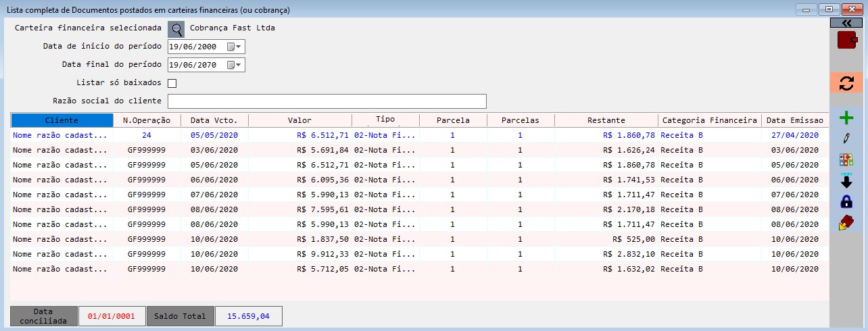Click the Restante column header

[x=606, y=120]
